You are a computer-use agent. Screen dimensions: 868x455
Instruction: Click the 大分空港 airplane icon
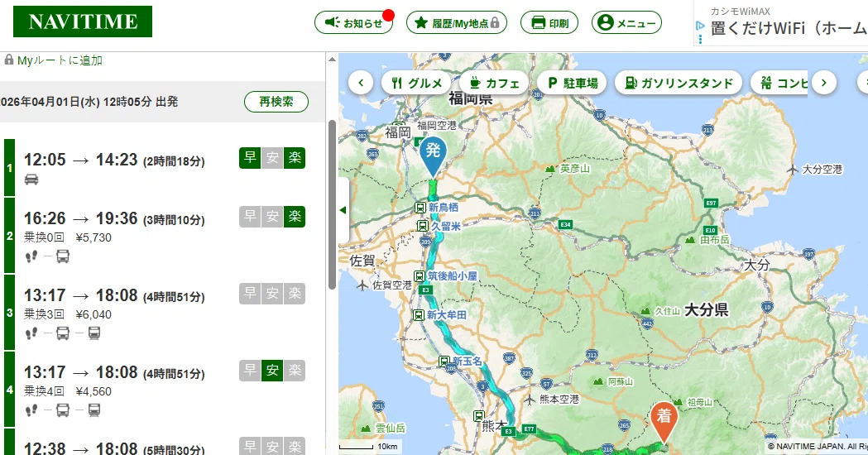pos(793,170)
